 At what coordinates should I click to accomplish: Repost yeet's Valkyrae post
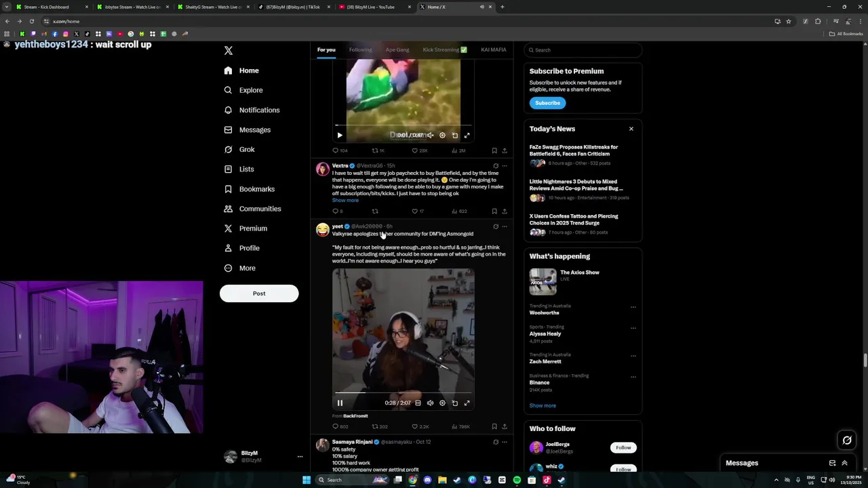(380, 426)
